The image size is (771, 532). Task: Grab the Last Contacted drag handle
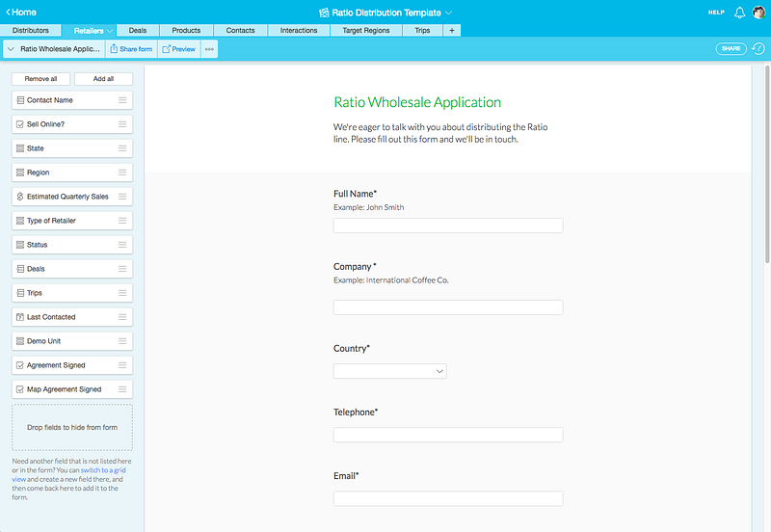pos(122,317)
